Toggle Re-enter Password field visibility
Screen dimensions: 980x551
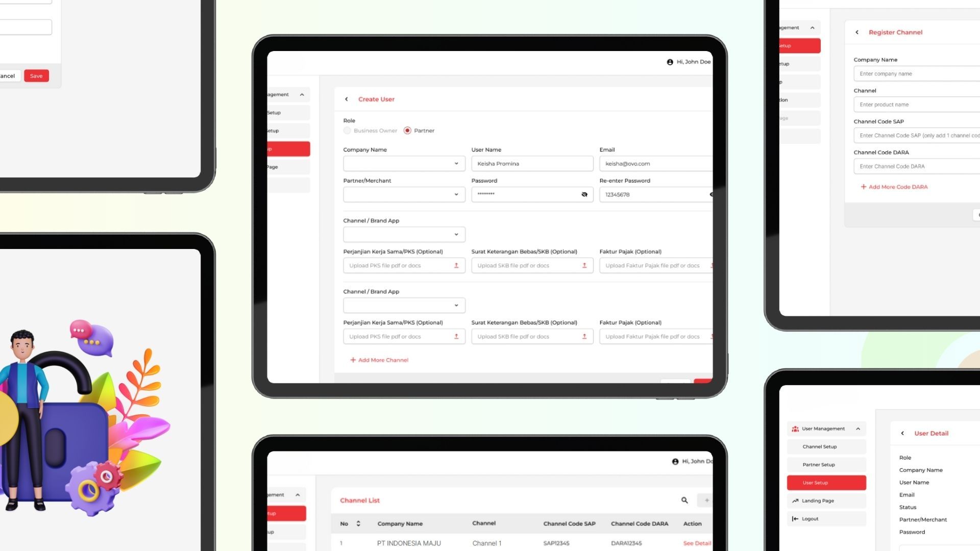click(711, 194)
